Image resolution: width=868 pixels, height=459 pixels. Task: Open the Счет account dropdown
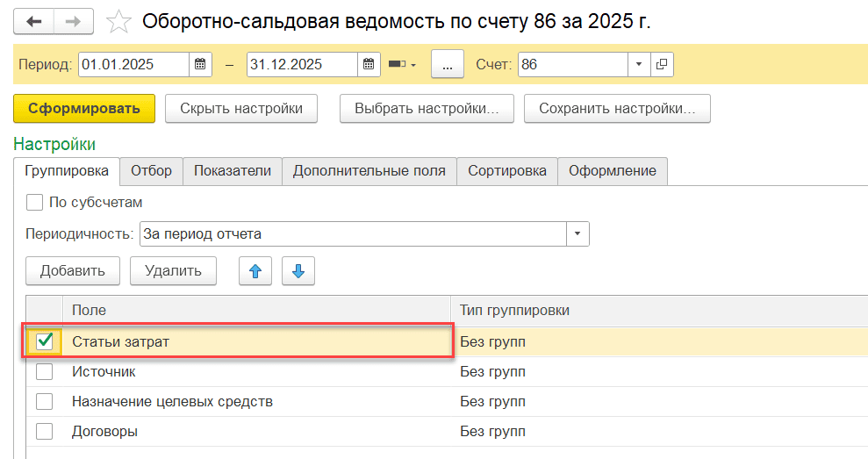tap(639, 64)
